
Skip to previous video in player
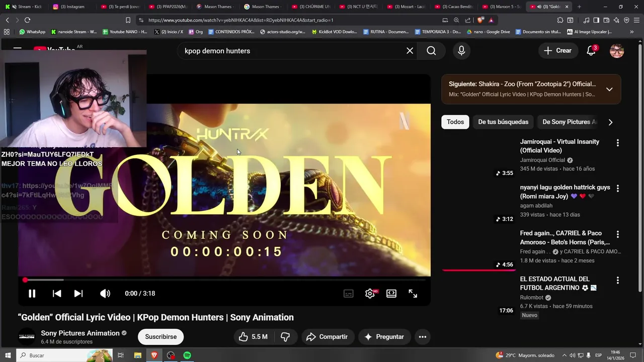tap(57, 294)
